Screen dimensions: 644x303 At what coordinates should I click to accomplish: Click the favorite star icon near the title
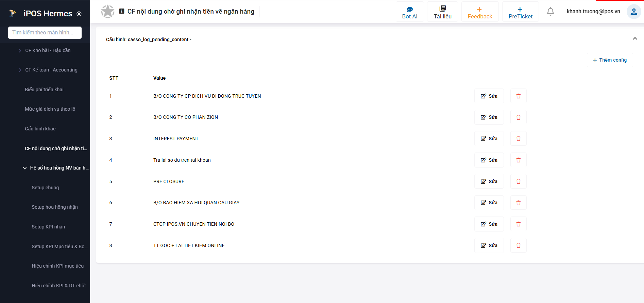[x=108, y=12]
